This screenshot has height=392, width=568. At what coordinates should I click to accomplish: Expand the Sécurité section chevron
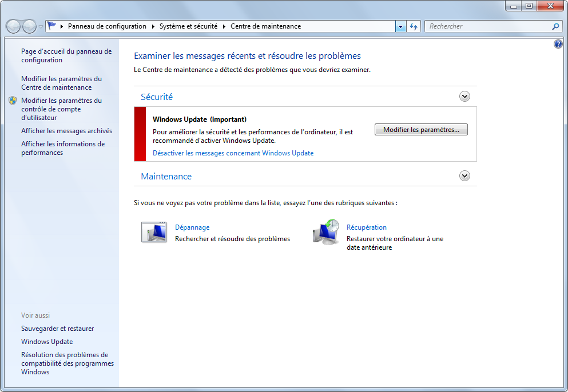point(464,96)
